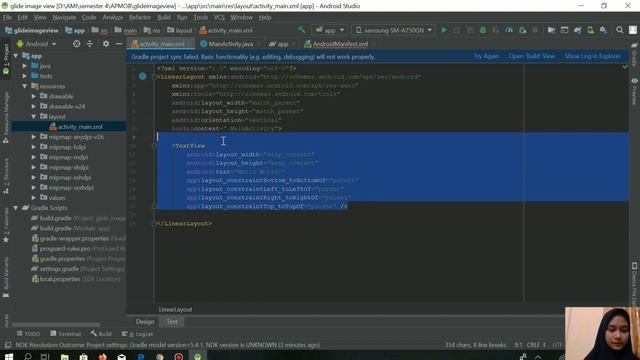Image resolution: width=640 pixels, height=360 pixels.
Task: Open Project panel settings gear
Action: point(106,44)
